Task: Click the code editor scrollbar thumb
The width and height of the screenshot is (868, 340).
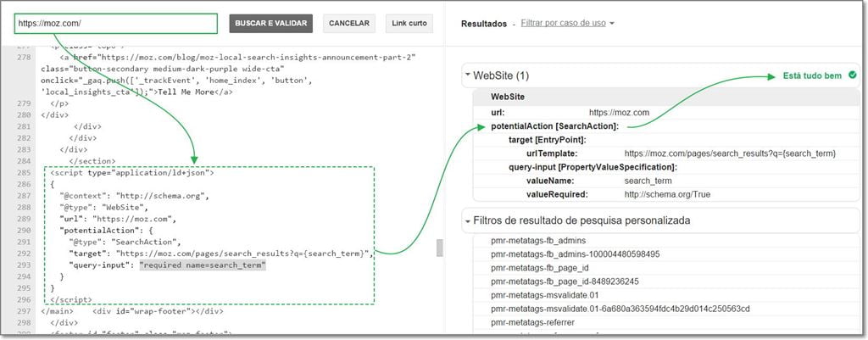Action: pyautogui.click(x=440, y=248)
